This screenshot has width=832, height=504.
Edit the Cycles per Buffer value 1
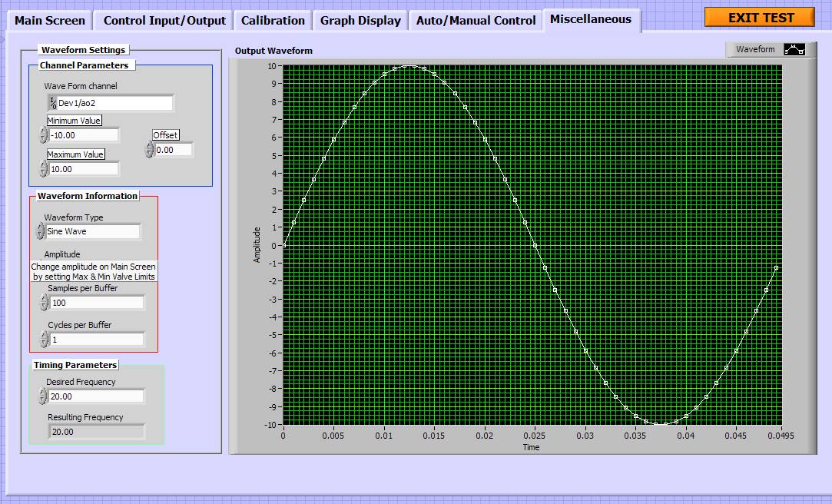click(97, 340)
